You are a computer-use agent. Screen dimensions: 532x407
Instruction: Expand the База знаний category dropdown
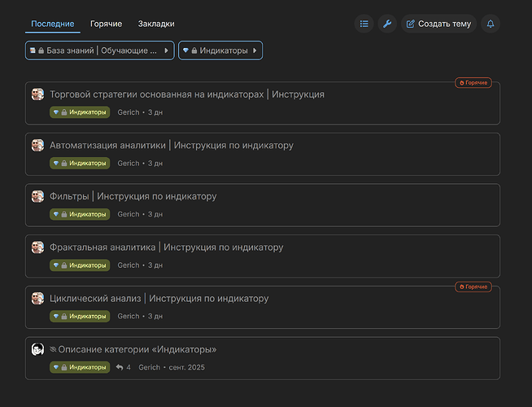99,50
